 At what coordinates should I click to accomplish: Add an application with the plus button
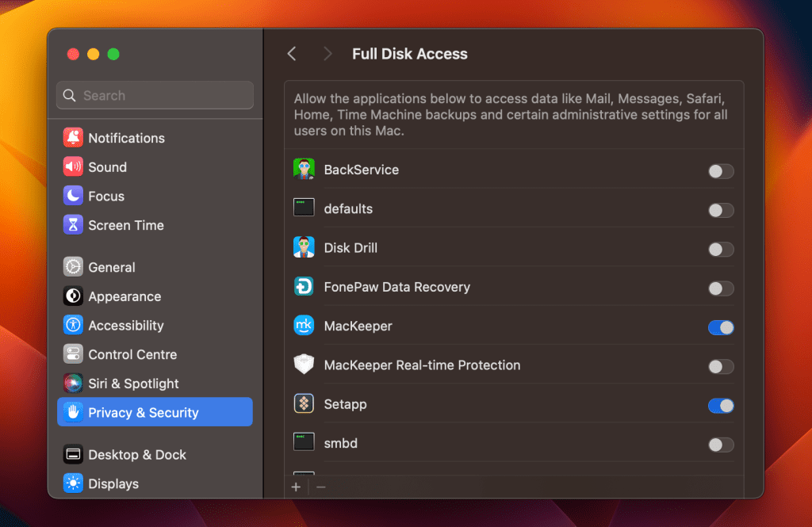[x=296, y=487]
